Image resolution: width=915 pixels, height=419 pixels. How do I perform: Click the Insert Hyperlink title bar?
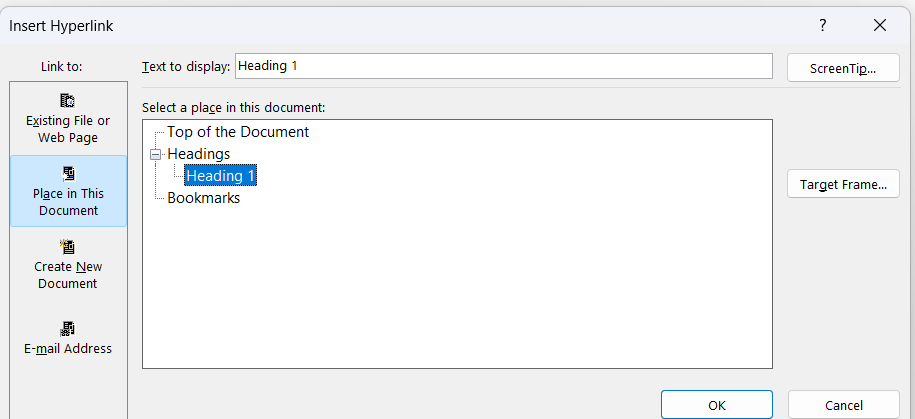point(408,26)
